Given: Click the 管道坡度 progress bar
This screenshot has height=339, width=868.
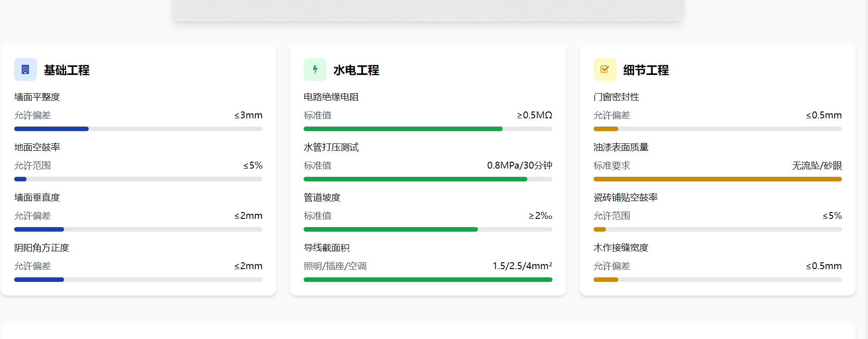Looking at the screenshot, I should point(428,229).
